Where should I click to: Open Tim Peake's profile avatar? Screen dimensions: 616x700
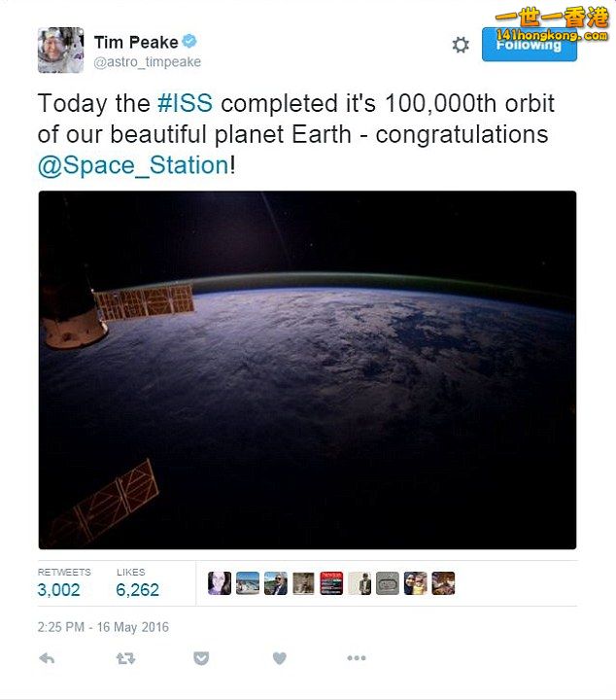pos(61,49)
